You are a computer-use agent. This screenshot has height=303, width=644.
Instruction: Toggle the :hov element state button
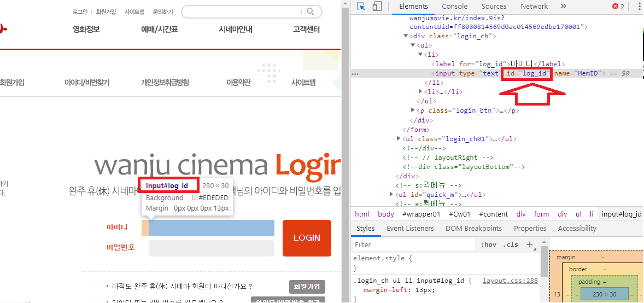[x=488, y=244]
